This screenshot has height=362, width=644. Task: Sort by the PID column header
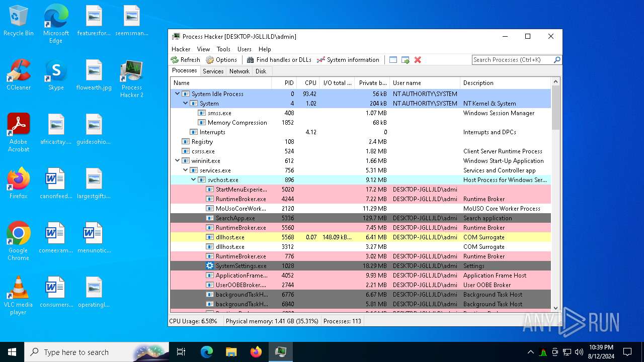[x=283, y=83]
